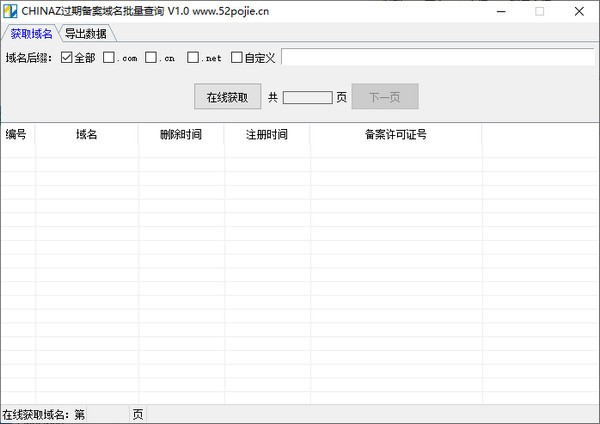
Task: Click the total pages box before 页
Action: click(307, 97)
